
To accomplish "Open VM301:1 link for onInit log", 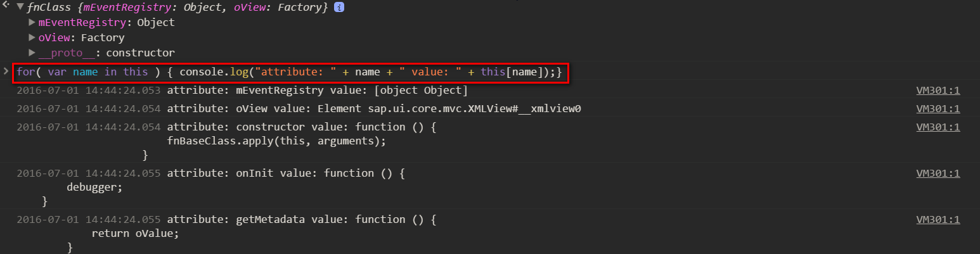I will tap(938, 173).
